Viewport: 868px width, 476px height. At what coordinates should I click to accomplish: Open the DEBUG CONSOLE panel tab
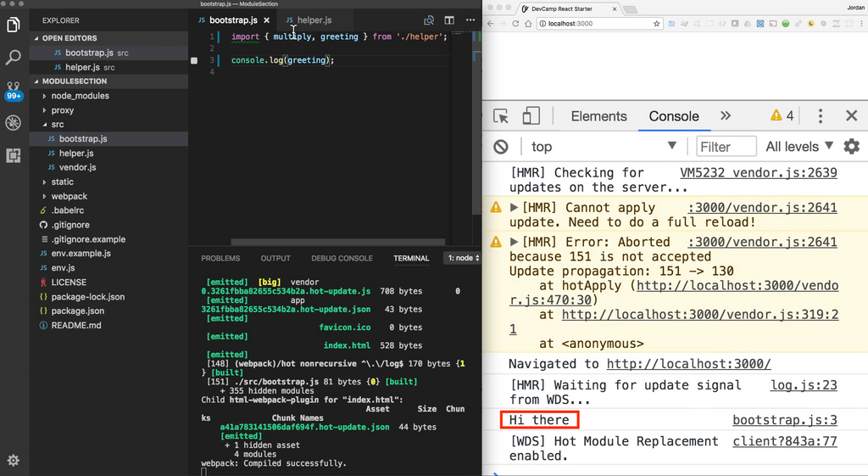coord(342,258)
